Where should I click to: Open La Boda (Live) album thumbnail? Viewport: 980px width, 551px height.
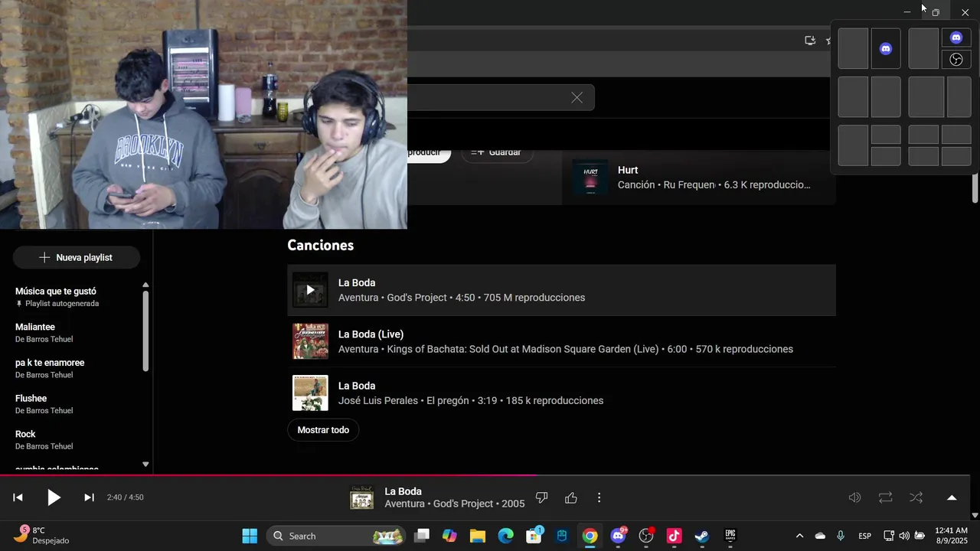click(x=310, y=341)
